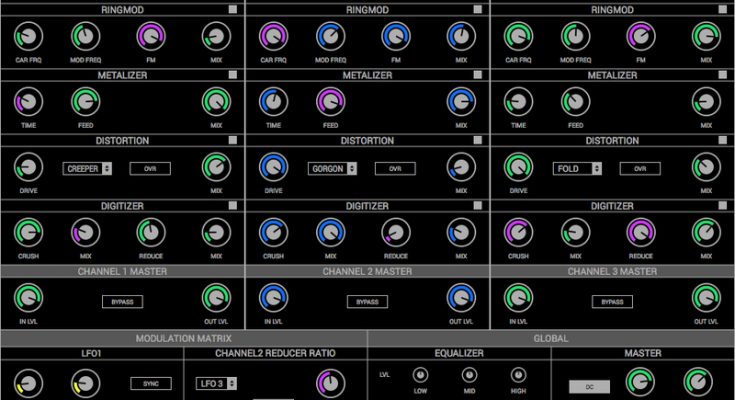Screen dimensions: 735x400
Task: Click the channel 1 Metalizer FEED knob
Action: coord(85,102)
